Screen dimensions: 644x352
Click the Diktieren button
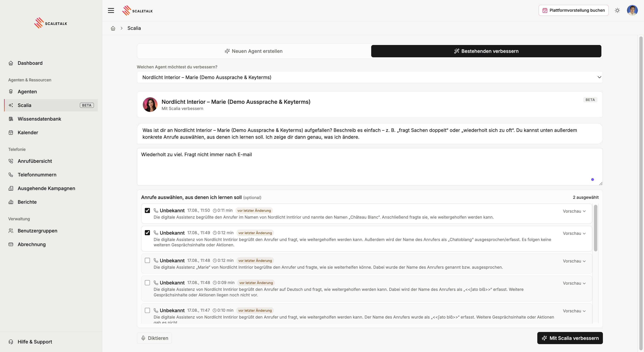tap(154, 338)
